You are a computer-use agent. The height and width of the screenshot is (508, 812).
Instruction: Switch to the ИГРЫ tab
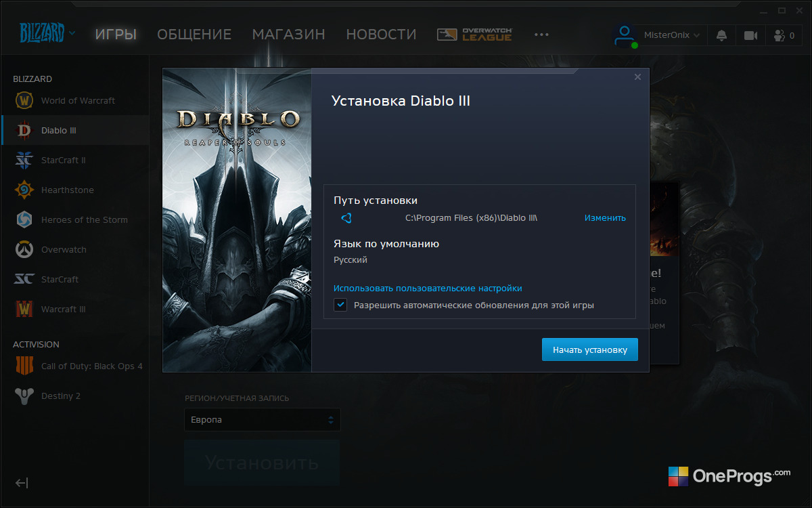pyautogui.click(x=116, y=35)
